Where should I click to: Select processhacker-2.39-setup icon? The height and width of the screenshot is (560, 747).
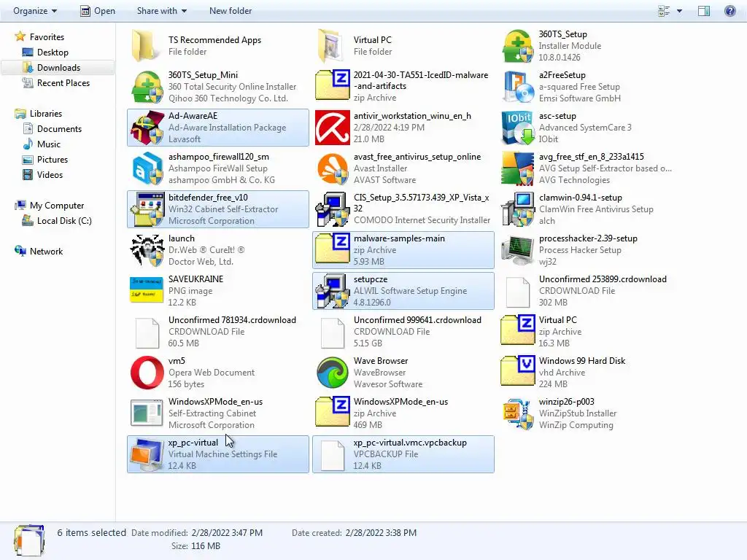pyautogui.click(x=518, y=250)
